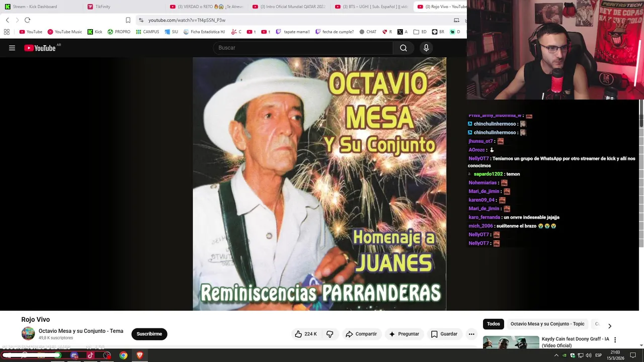Show hidden tray icons chevron
Viewport: 644px width, 362px height.
click(x=556, y=355)
